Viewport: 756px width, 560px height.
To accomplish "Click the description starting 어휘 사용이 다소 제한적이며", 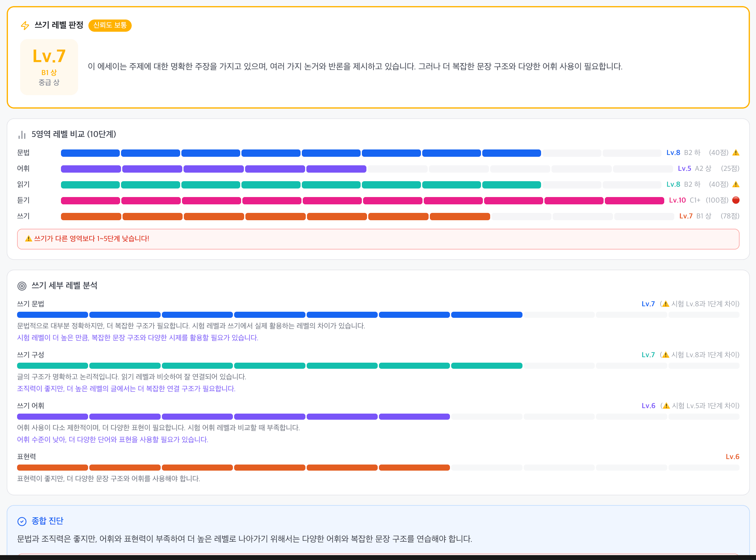I will click(x=159, y=427).
